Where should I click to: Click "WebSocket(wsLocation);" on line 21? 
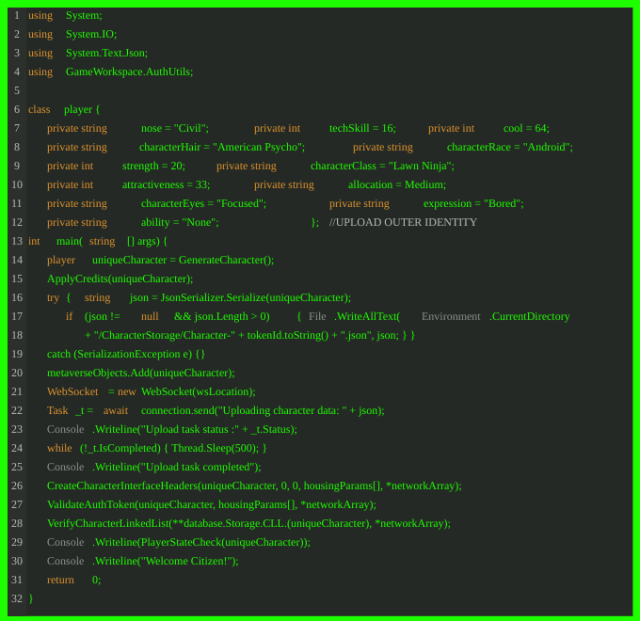coord(198,392)
